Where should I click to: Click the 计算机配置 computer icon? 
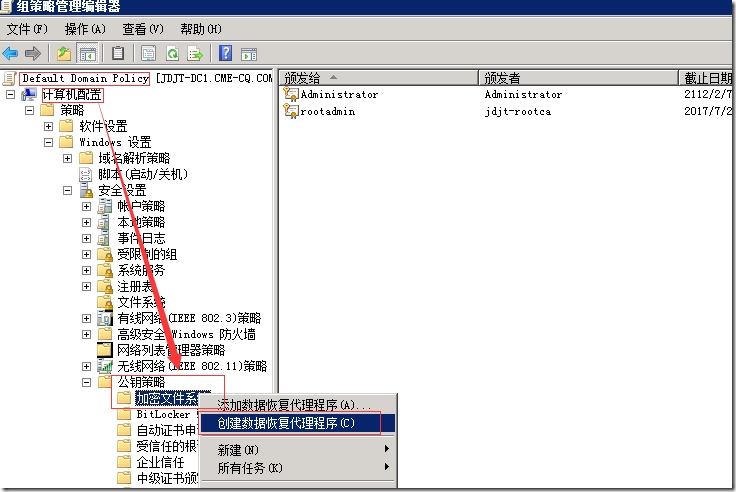(29, 94)
